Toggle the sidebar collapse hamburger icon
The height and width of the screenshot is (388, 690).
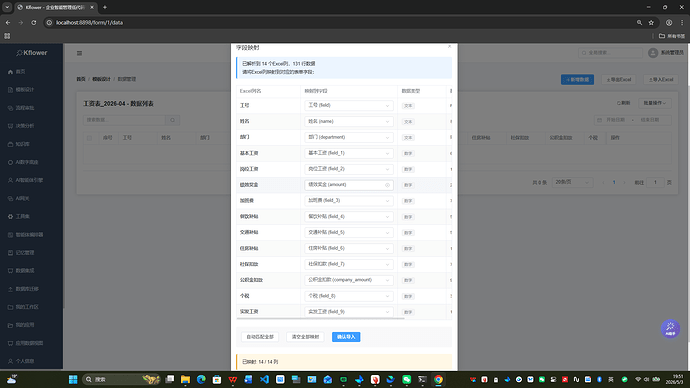tap(79, 53)
